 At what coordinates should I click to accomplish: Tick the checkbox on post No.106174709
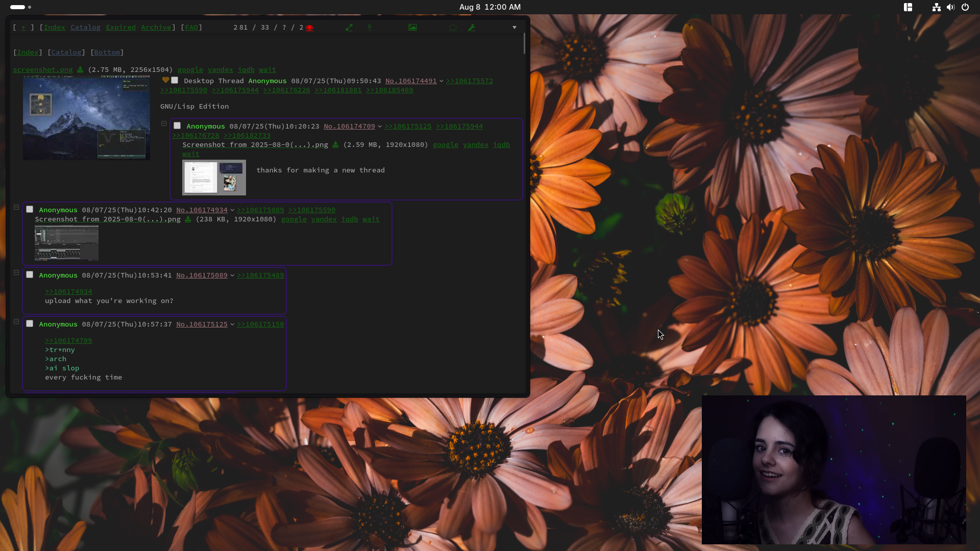[x=177, y=126]
